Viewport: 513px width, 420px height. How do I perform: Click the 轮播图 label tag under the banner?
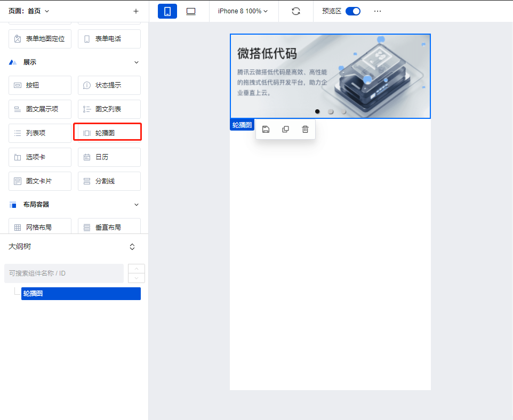pos(242,125)
